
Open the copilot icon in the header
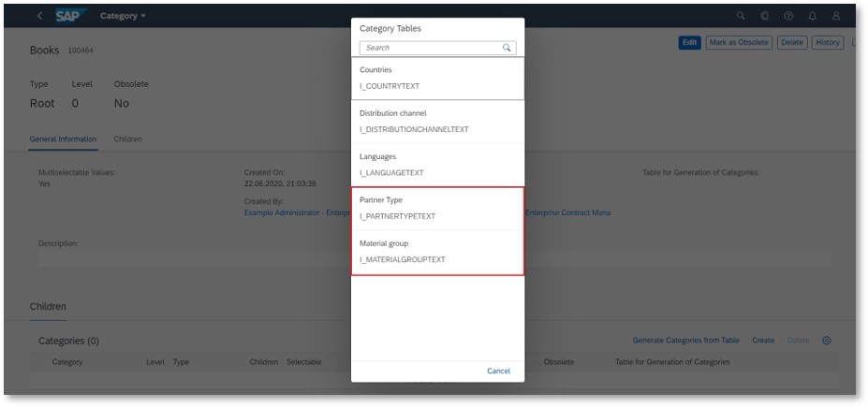[764, 16]
